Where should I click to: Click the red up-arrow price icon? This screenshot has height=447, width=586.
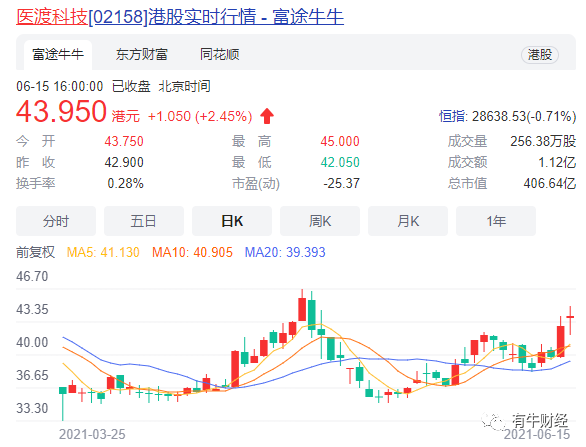267,116
